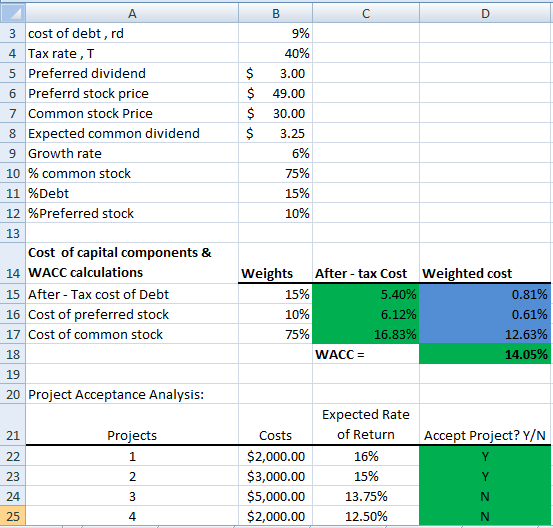The height and width of the screenshot is (528, 553).
Task: Select 'After - Tax cost of Debt' cell
Action: point(132,294)
